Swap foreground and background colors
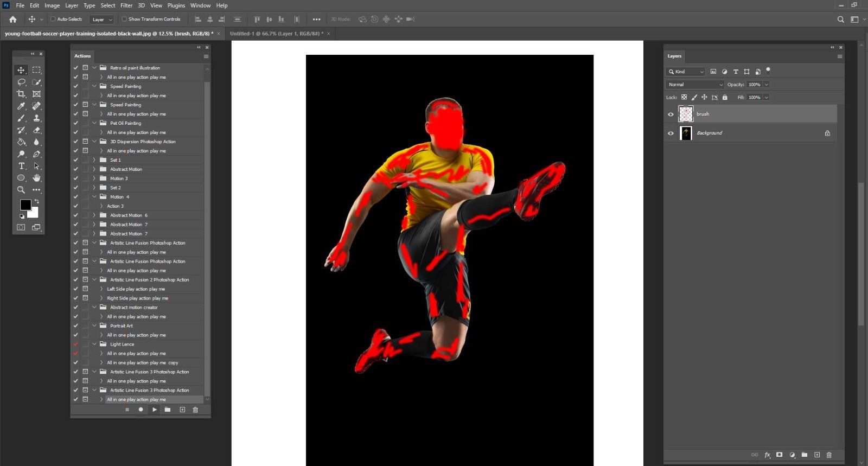868x466 pixels. point(37,201)
